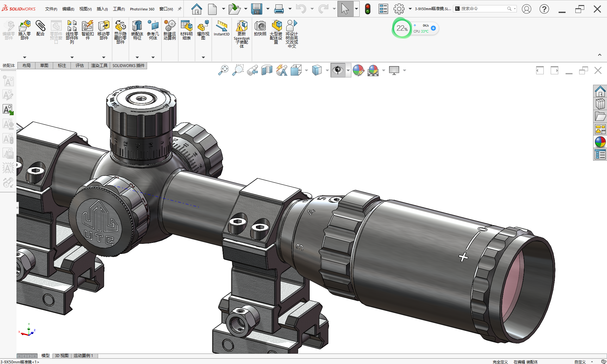
Task: Switch to the 评估 Evaluate tab
Action: click(x=79, y=65)
